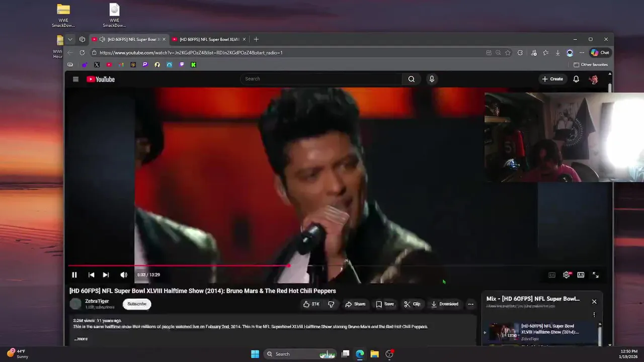Open Other favorites folder
Viewport: 644px width, 362px height.
[x=591, y=65]
